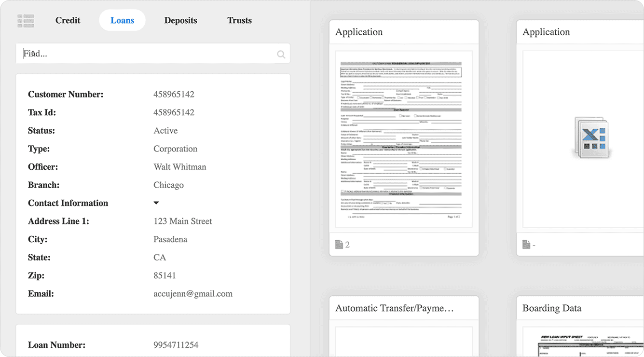Image resolution: width=644 pixels, height=357 pixels.
Task: Open the Application form preview thumbnail
Action: (x=404, y=140)
